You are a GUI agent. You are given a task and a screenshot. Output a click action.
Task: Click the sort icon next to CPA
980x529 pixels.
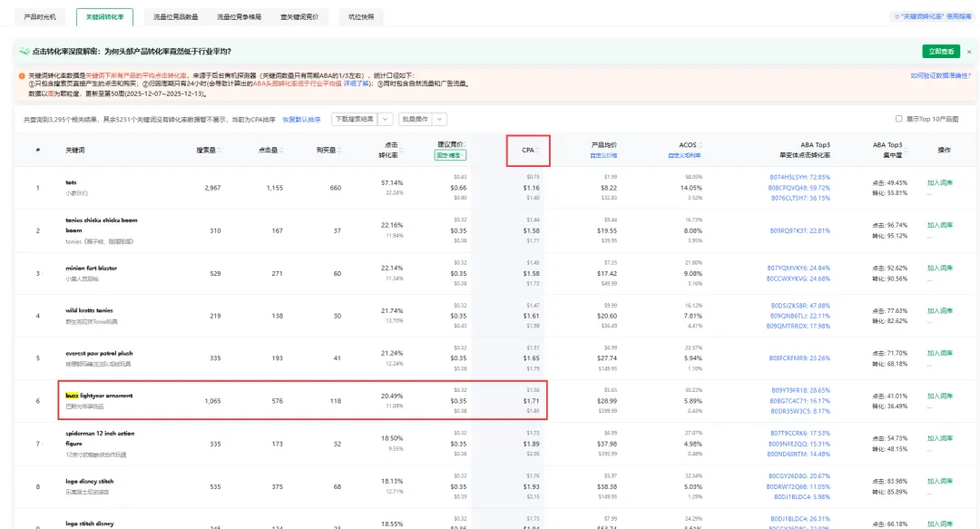coord(537,150)
